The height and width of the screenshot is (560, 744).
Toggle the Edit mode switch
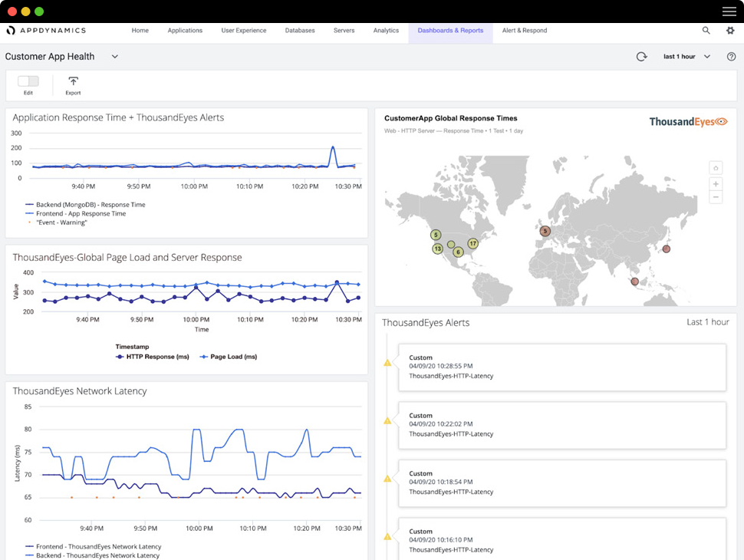tap(28, 81)
